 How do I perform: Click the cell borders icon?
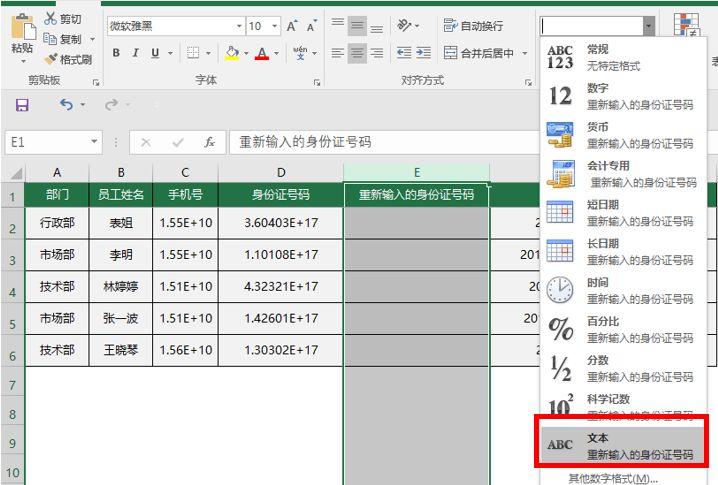click(x=193, y=53)
